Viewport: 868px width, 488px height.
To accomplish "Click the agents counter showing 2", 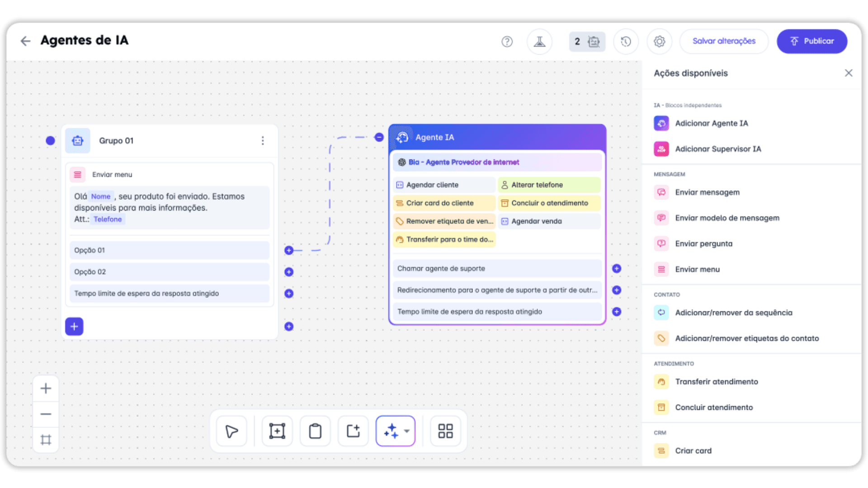I will 587,42.
